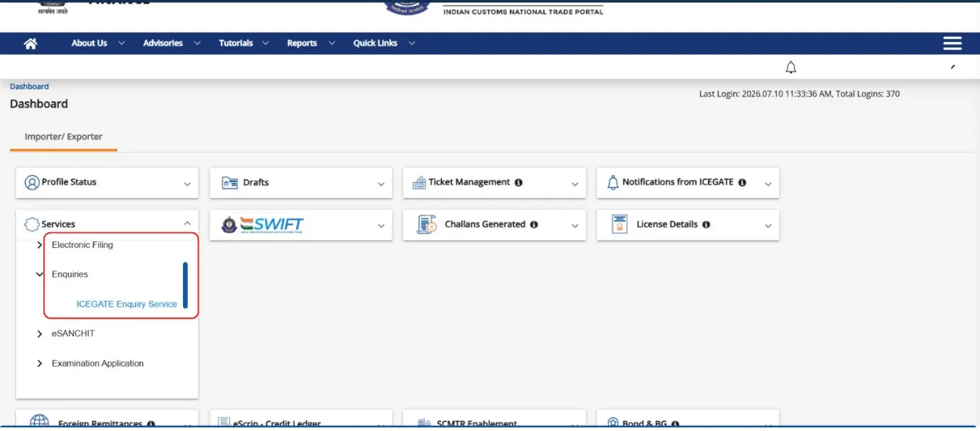980x431 pixels.
Task: Expand the Ticket Management chevron
Action: pyautogui.click(x=575, y=184)
